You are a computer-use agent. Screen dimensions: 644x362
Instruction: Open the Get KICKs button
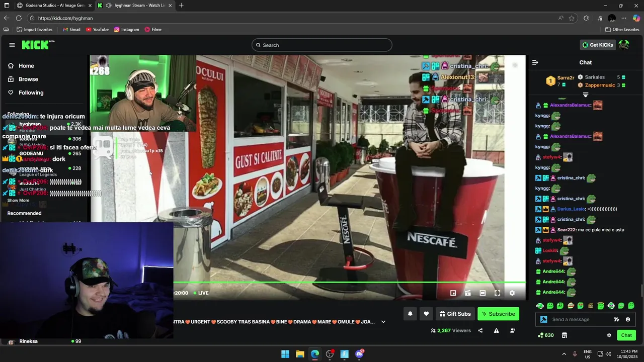(x=598, y=45)
